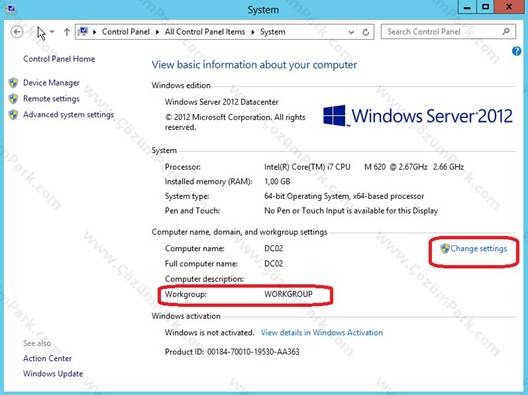Select the computer name value DC02
The height and width of the screenshot is (395, 528).
coord(273,249)
